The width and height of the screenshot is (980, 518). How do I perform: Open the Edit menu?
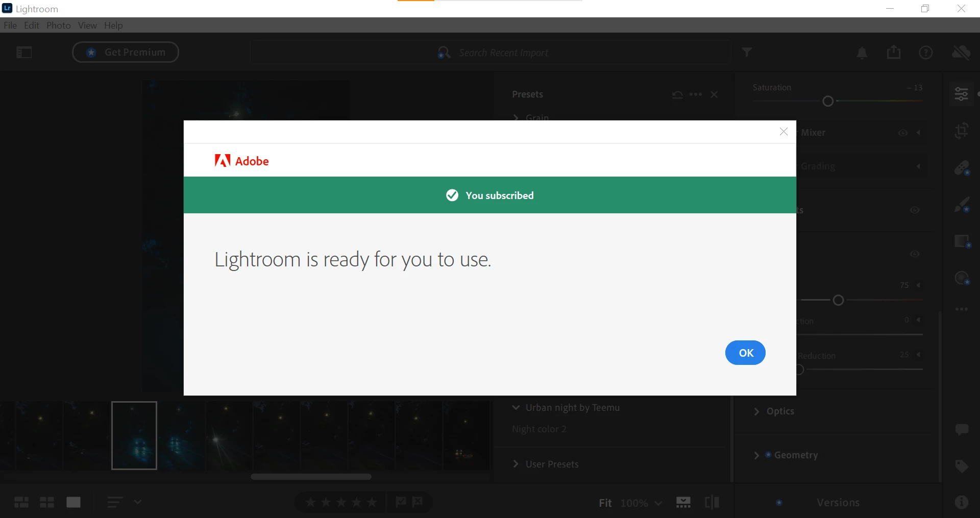click(x=32, y=26)
